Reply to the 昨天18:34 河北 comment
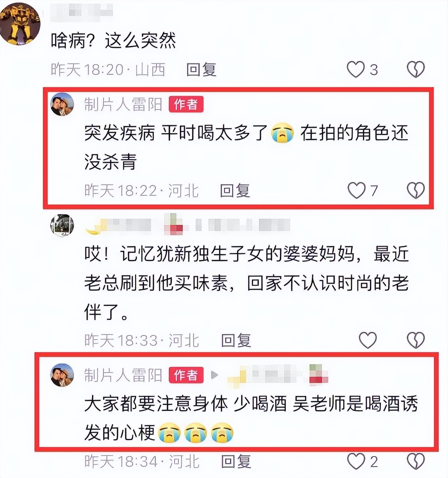Viewport: 448px width, 478px height. [236, 461]
